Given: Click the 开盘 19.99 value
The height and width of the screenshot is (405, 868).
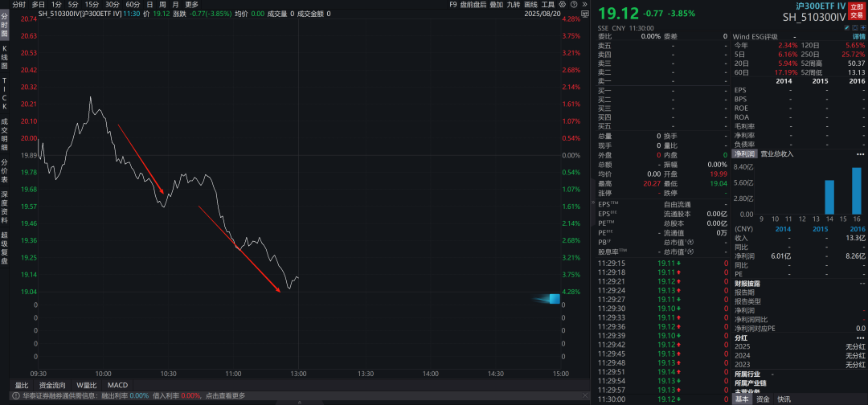Looking at the screenshot, I should pyautogui.click(x=719, y=174).
